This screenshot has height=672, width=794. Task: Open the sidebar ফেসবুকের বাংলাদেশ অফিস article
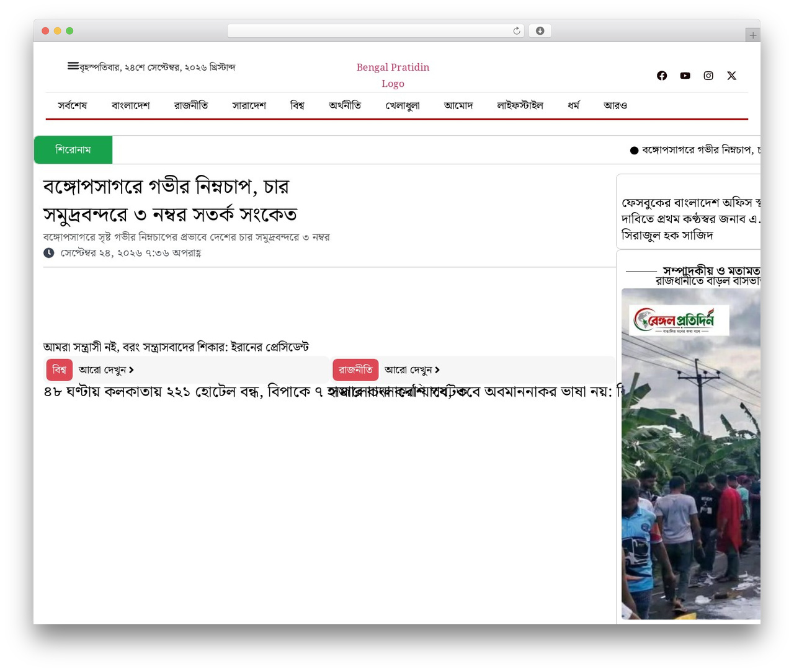(x=690, y=219)
